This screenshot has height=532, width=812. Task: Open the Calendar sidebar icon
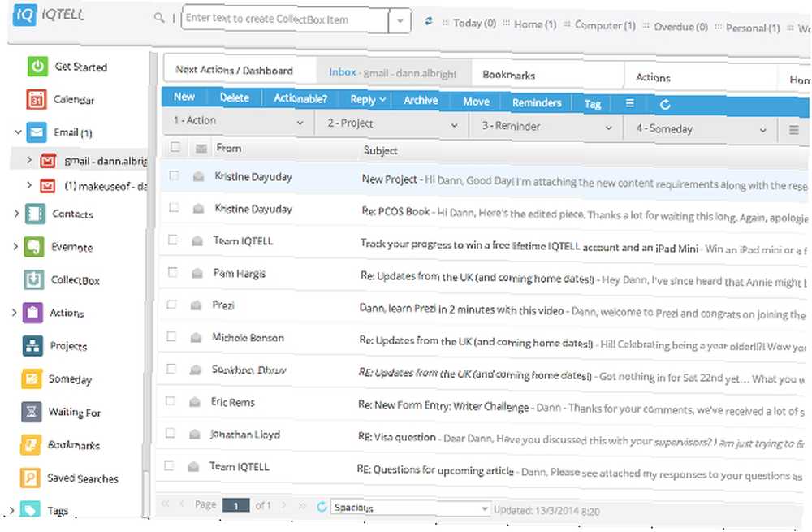point(37,99)
